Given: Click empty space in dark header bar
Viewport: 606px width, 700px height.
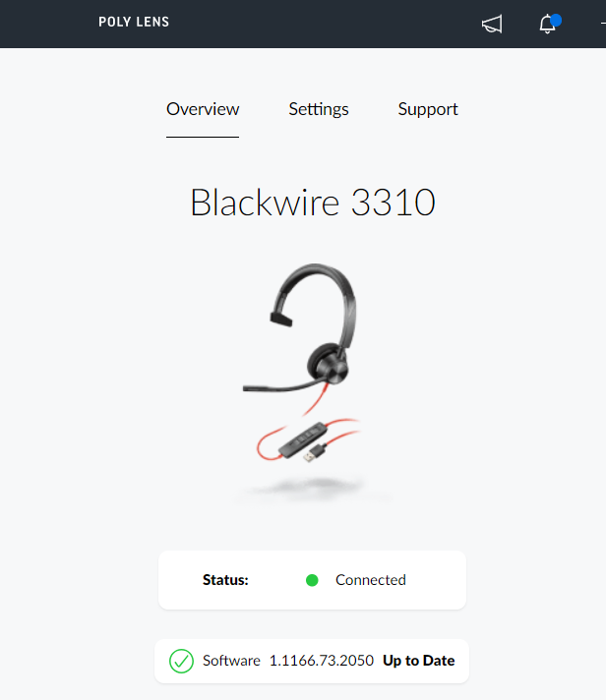Looking at the screenshot, I should point(322,24).
